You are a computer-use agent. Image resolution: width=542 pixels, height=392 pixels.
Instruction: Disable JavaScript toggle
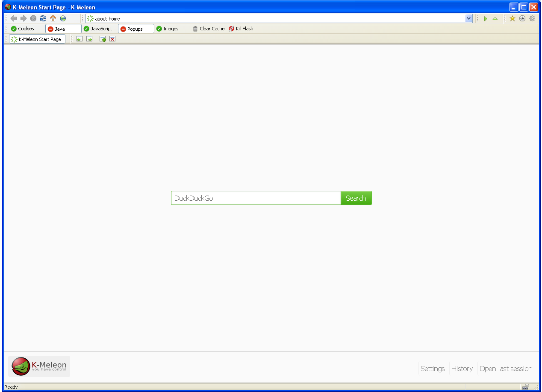98,29
